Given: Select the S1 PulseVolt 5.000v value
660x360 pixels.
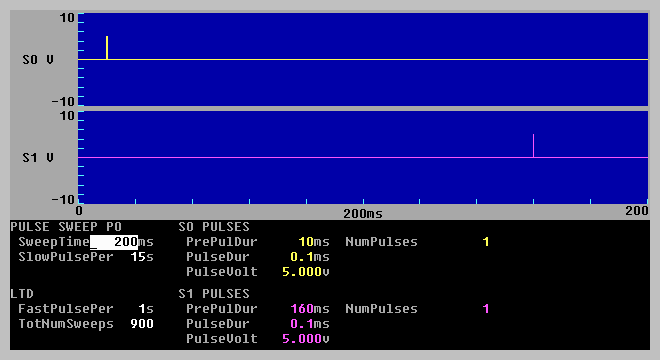Looking at the screenshot, I should tap(306, 339).
